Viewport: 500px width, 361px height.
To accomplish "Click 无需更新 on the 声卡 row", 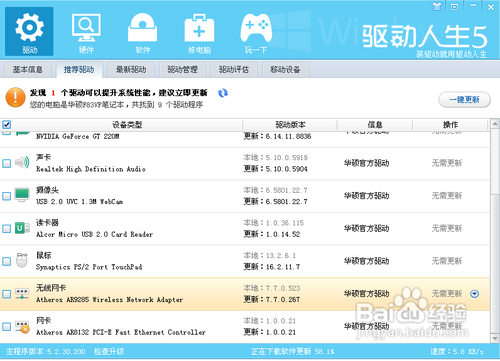I will pyautogui.click(x=447, y=163).
